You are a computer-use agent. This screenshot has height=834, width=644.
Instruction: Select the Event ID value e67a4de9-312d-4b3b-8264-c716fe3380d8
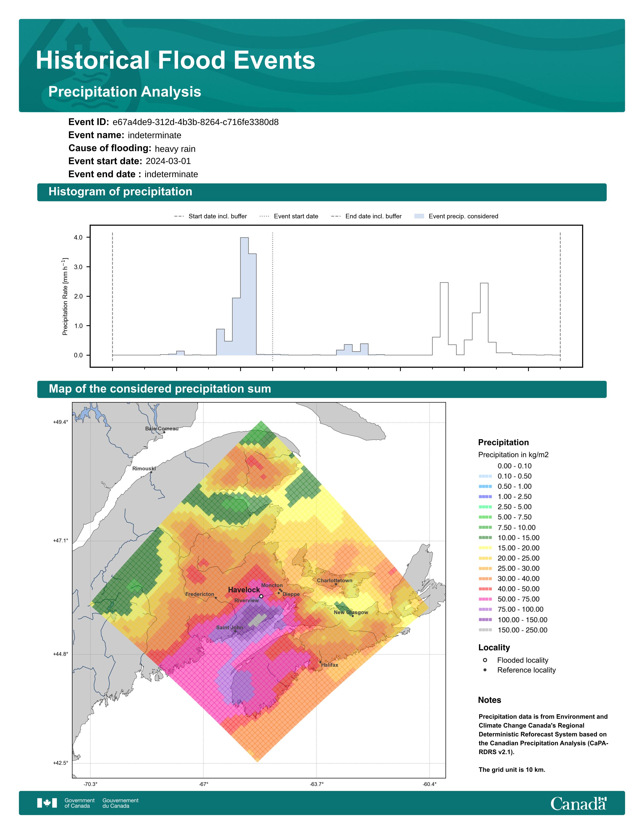click(195, 122)
